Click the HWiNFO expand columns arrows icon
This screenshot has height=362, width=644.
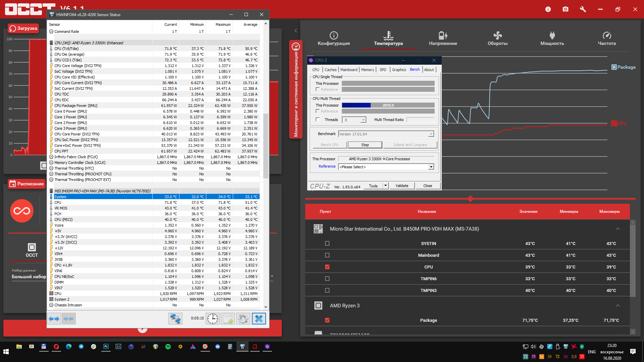click(54, 319)
